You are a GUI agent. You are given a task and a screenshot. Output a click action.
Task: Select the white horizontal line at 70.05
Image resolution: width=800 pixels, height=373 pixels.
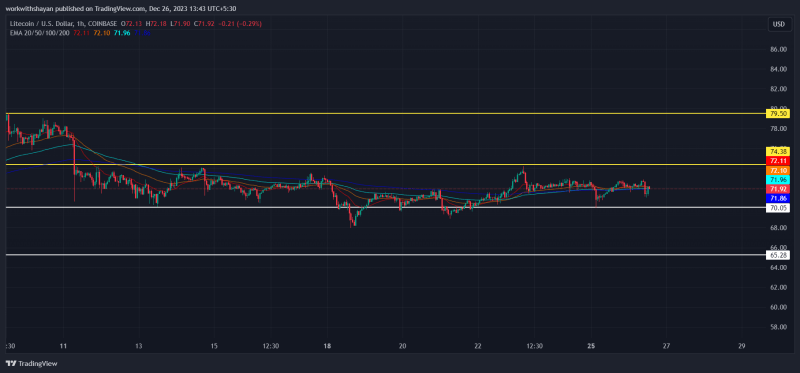tap(386, 207)
